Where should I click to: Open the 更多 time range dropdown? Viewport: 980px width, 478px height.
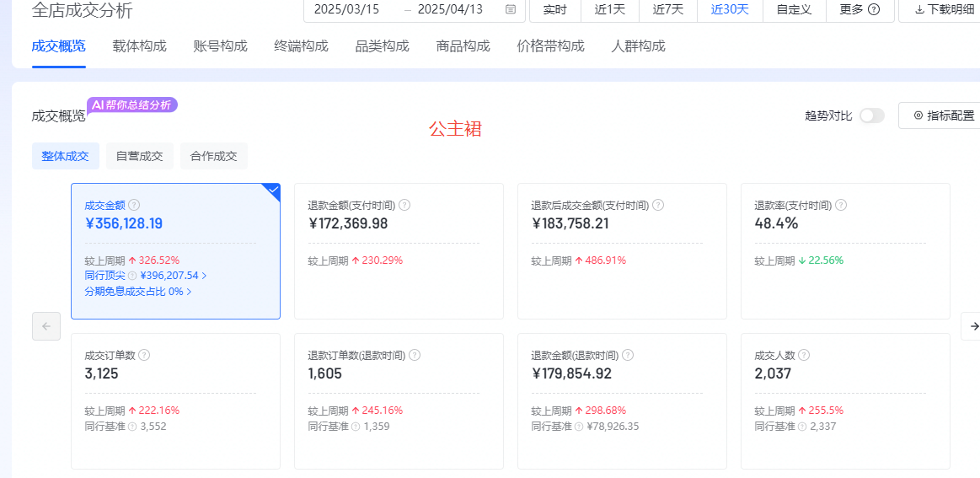(x=860, y=9)
